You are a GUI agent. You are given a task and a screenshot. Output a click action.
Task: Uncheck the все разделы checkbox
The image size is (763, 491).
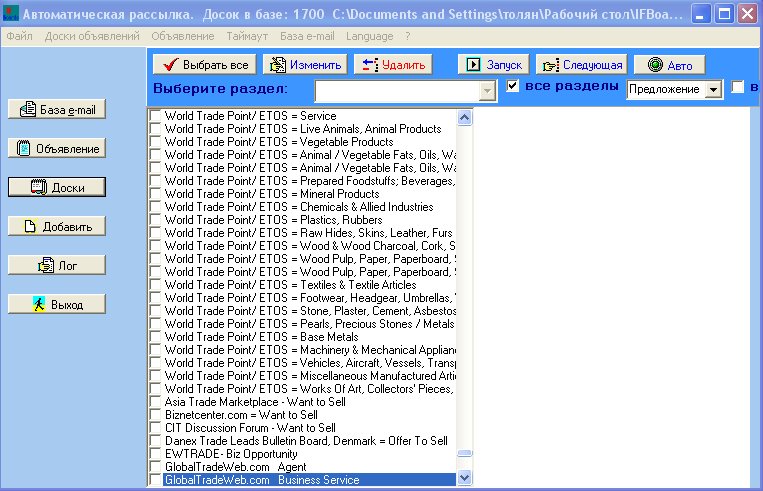coord(512,86)
